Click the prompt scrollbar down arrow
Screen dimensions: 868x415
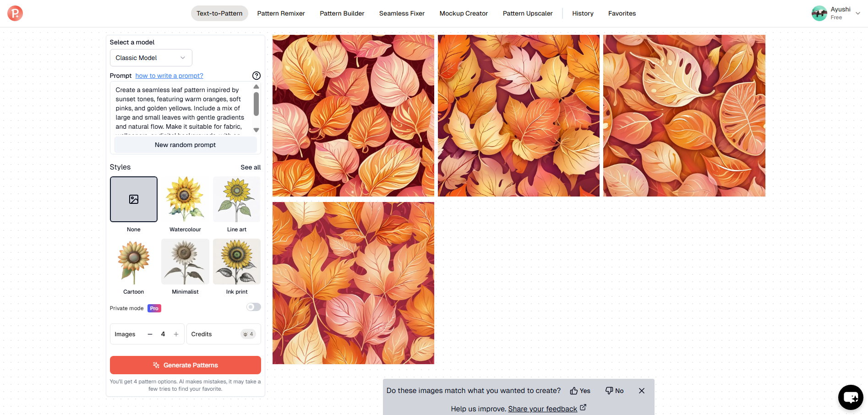click(x=257, y=130)
